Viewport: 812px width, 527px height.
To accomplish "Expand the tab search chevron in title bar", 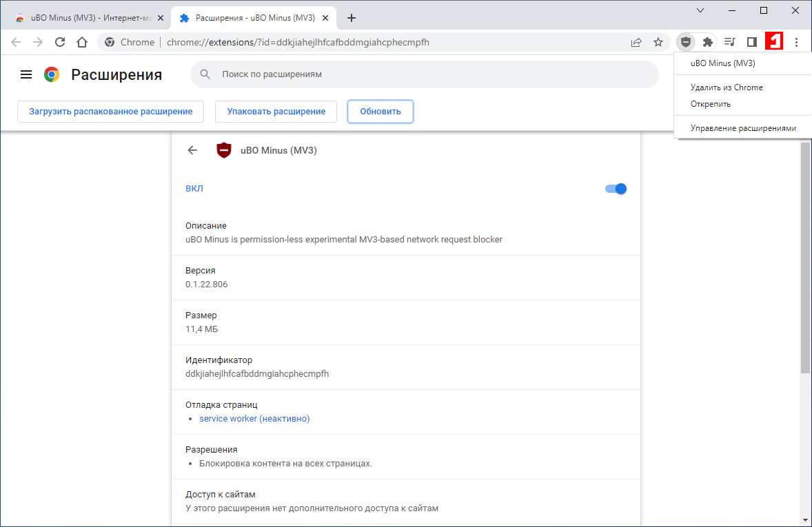I will tap(700, 10).
